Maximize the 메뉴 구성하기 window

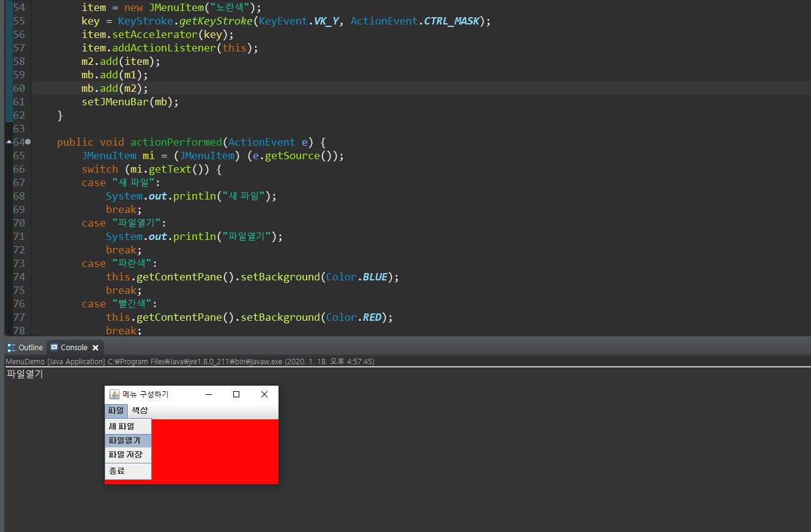(236, 394)
